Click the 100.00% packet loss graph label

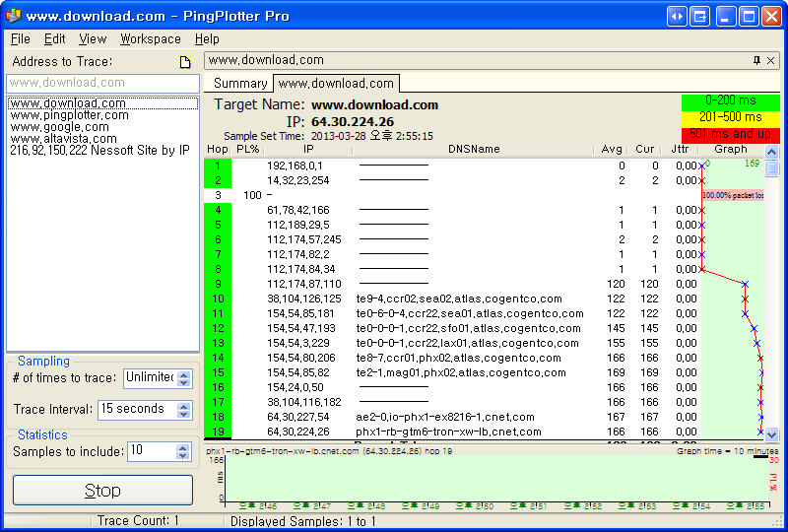733,195
